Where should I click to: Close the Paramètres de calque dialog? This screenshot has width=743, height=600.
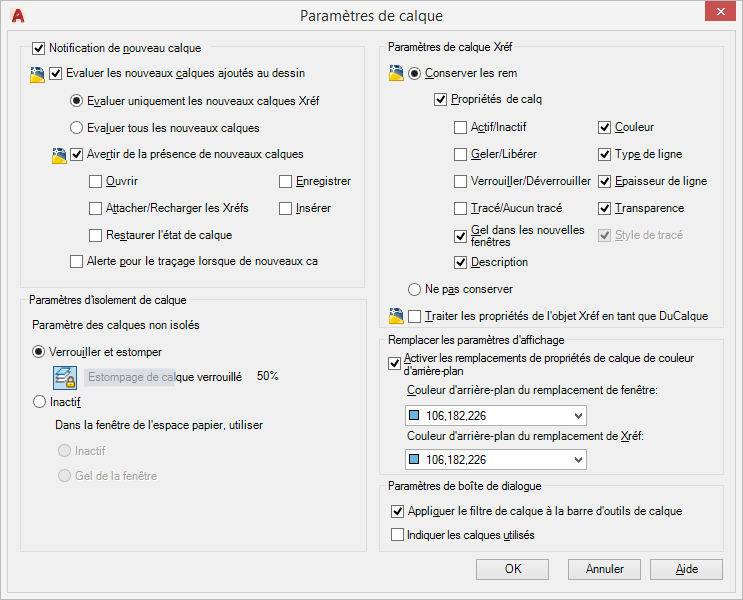717,13
